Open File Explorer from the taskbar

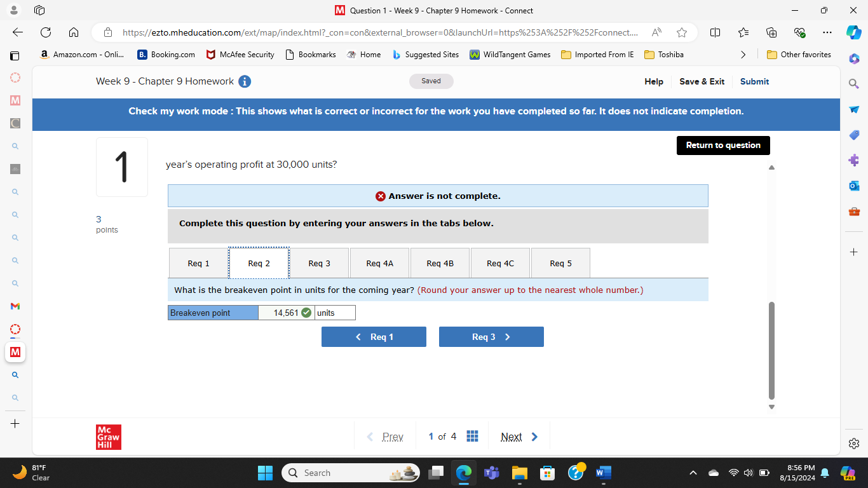520,473
